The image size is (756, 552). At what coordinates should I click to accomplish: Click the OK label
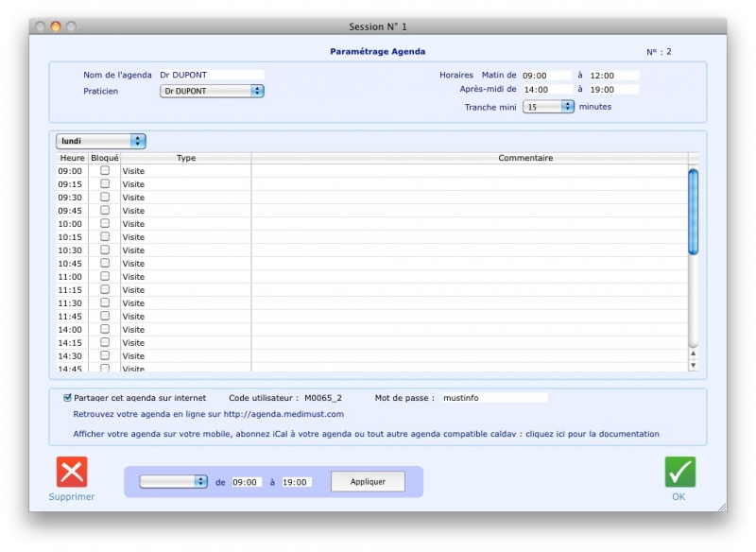[679, 496]
